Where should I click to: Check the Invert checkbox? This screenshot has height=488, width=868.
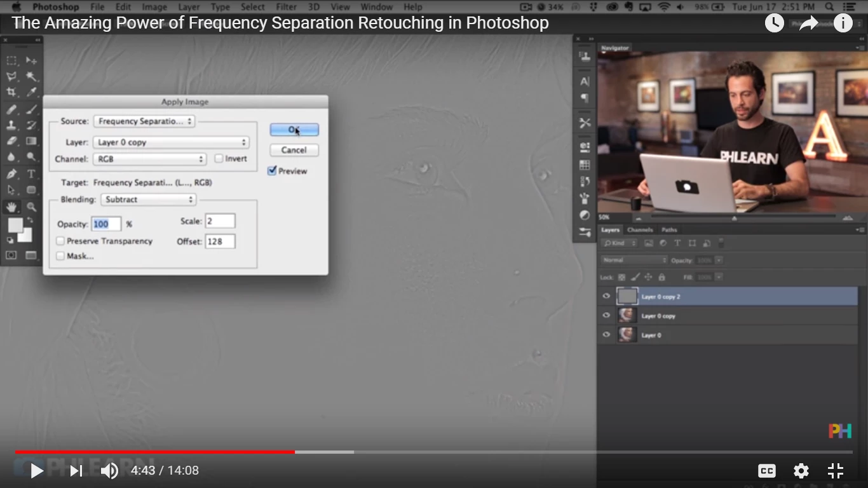[x=219, y=159]
